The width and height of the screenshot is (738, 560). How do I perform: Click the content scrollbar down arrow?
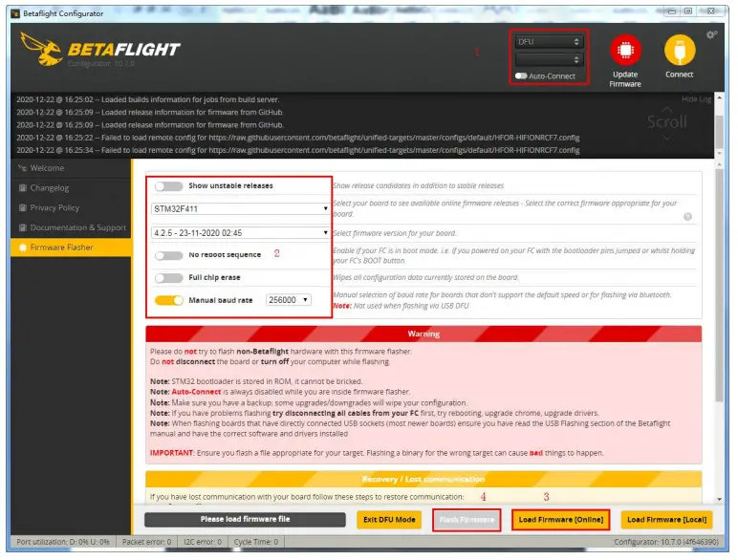coord(719,499)
